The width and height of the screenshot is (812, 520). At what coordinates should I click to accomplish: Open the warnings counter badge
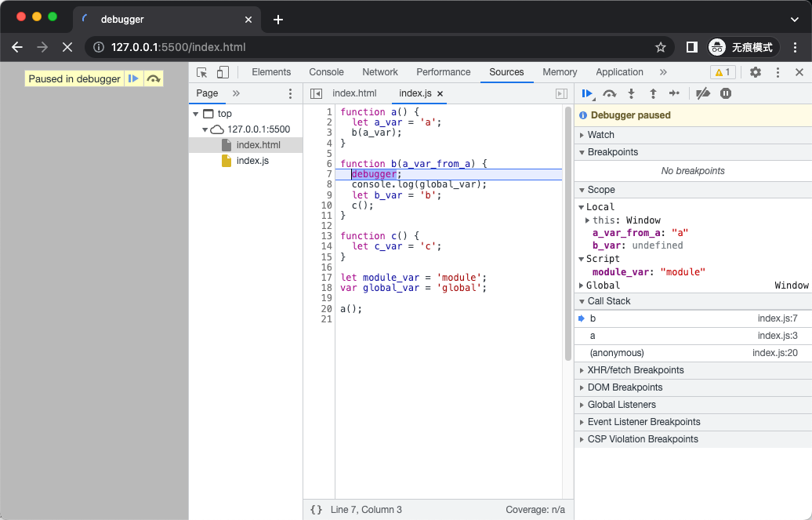click(x=723, y=73)
